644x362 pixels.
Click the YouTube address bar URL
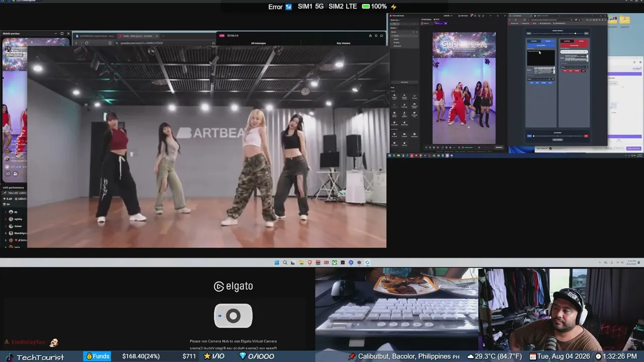tap(142, 43)
